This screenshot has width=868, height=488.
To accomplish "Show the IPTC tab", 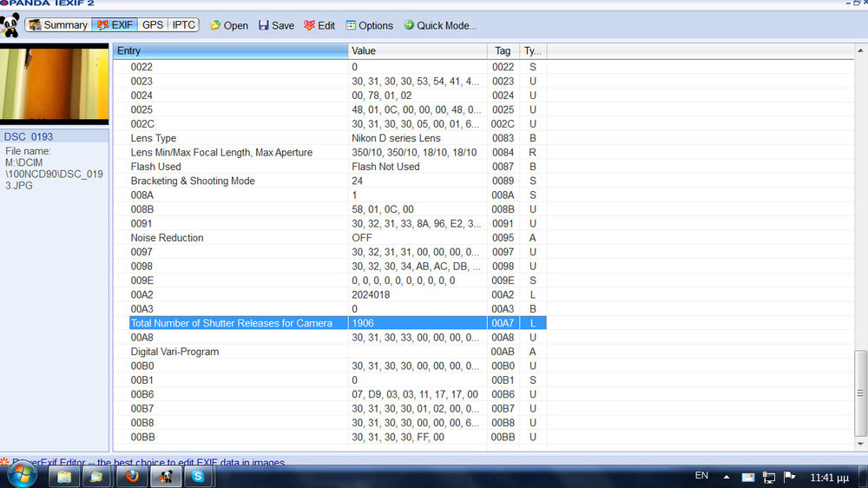I will pos(183,25).
